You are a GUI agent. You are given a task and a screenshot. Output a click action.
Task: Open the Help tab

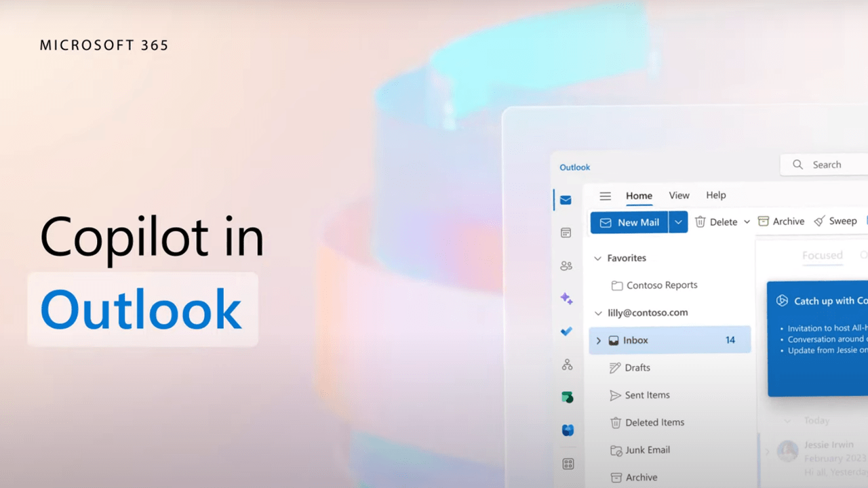coord(716,195)
